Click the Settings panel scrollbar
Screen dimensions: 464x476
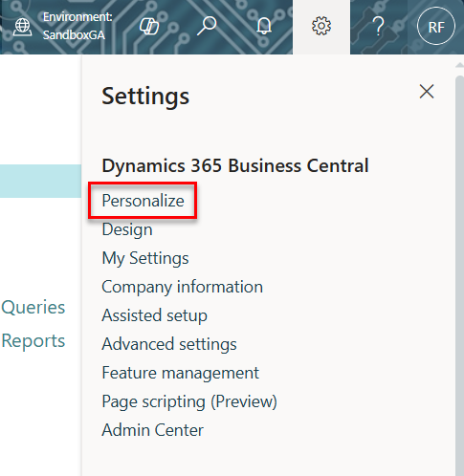tap(459, 274)
